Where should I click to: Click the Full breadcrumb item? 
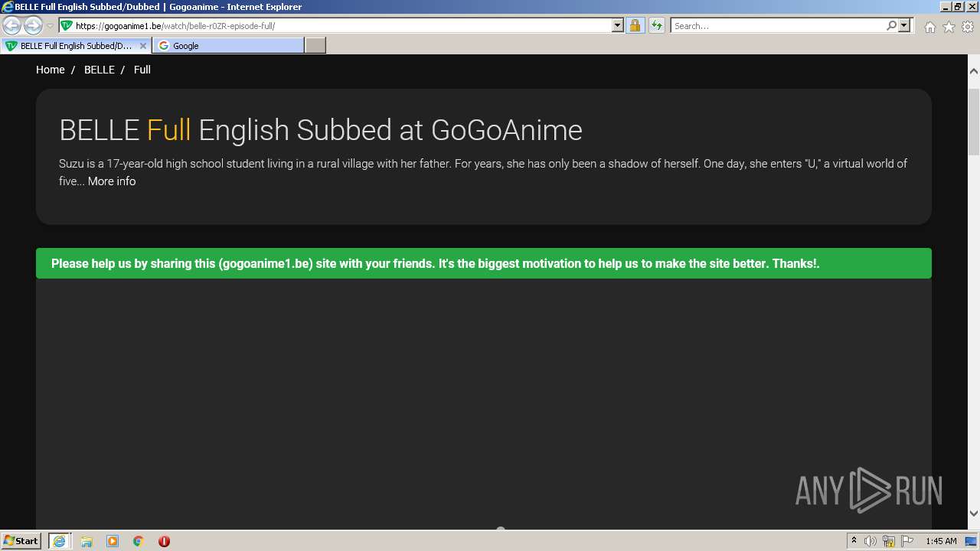pos(142,70)
